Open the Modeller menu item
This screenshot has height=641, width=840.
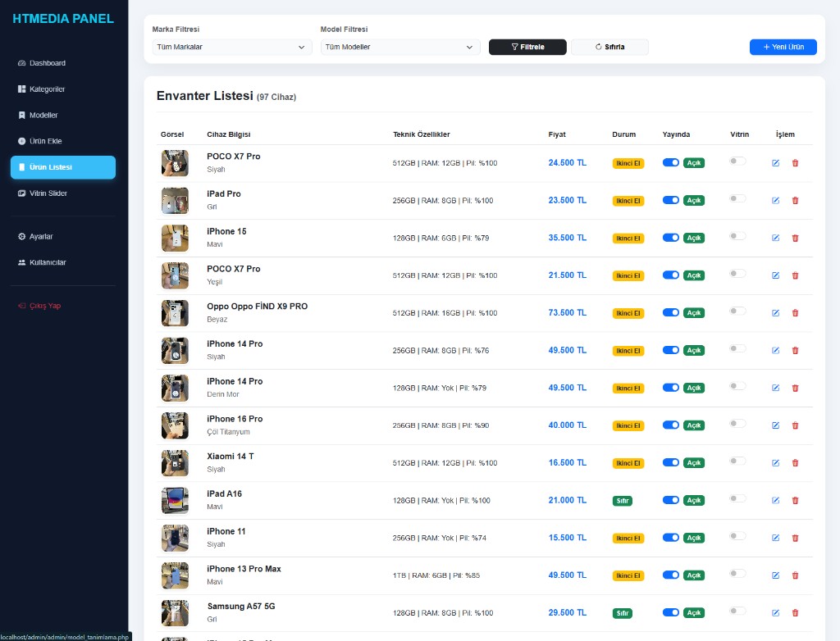click(63, 115)
